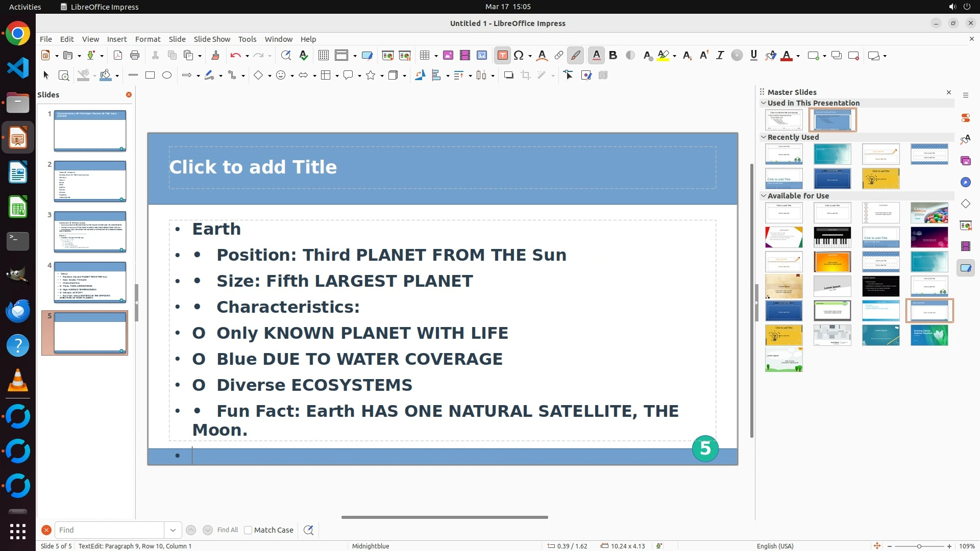Click the Underline formatting icon

[x=753, y=56]
